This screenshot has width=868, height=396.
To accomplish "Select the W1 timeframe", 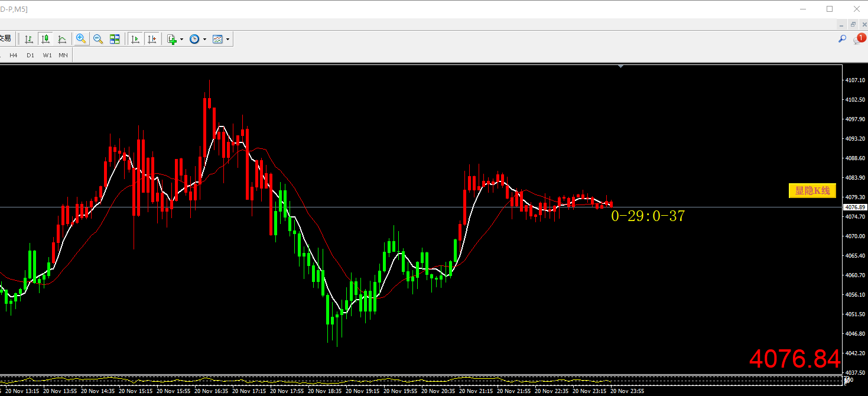I will [x=47, y=55].
